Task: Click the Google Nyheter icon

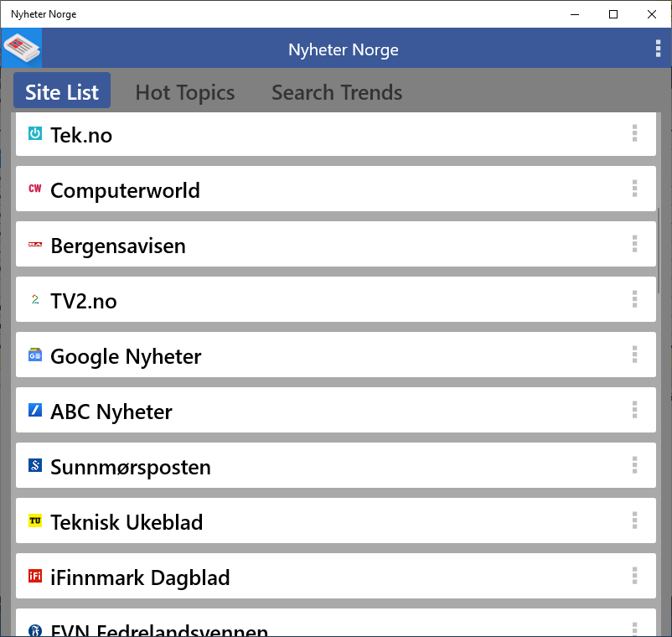Action: point(33,355)
